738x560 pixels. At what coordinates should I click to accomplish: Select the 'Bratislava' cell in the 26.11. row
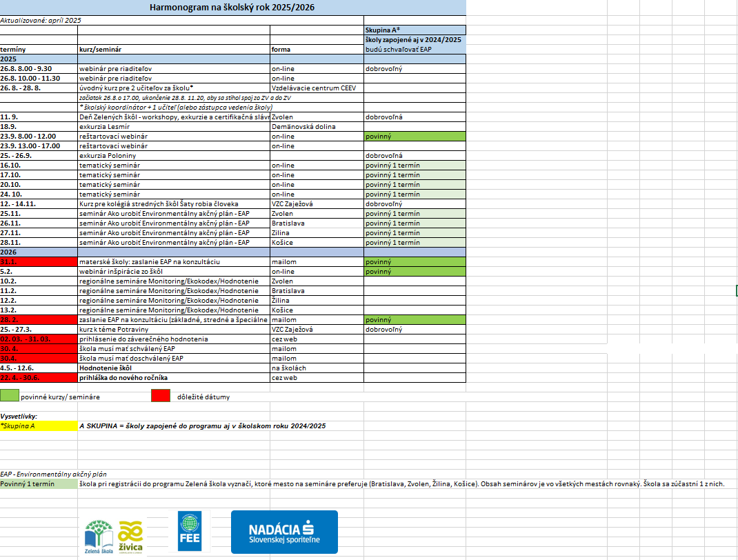pyautogui.click(x=317, y=223)
